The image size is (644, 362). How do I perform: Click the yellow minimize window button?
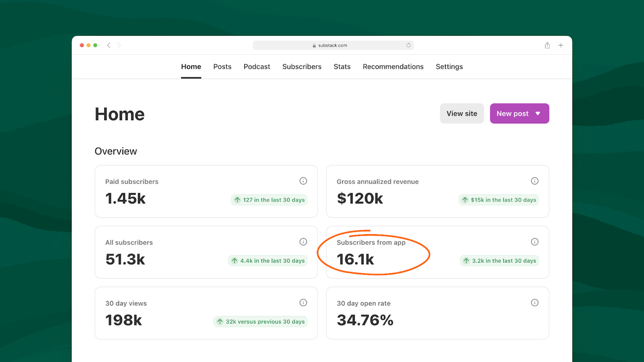coord(89,45)
